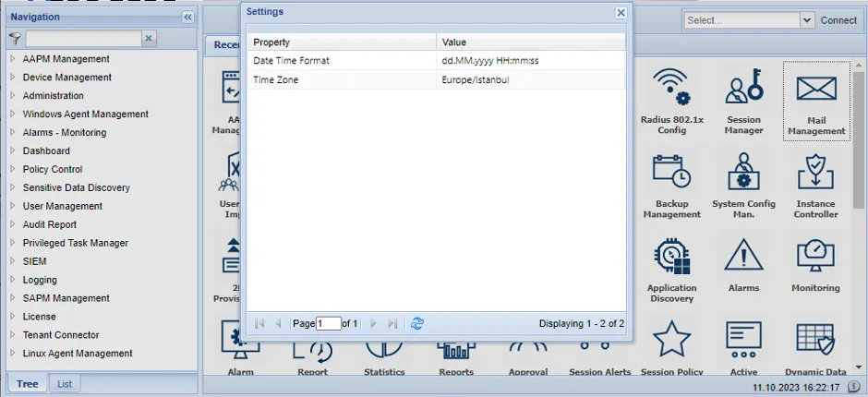The width and height of the screenshot is (868, 397).
Task: Expand Device Management tree node
Action: pos(13,77)
